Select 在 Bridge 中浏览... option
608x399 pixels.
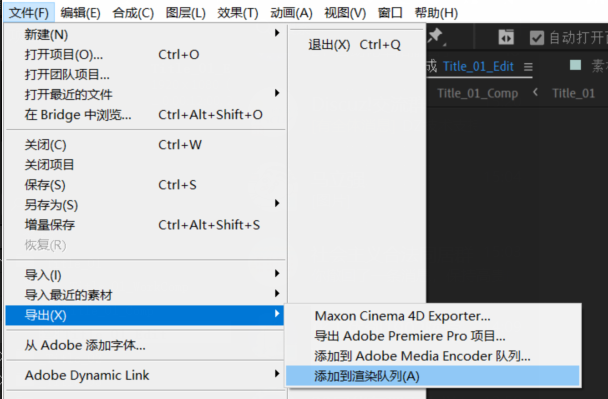(145, 115)
